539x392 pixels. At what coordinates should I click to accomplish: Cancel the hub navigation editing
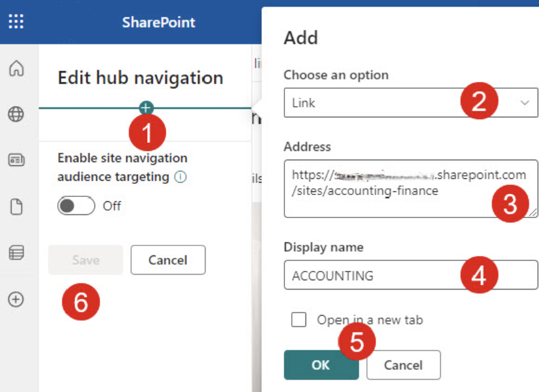click(168, 260)
